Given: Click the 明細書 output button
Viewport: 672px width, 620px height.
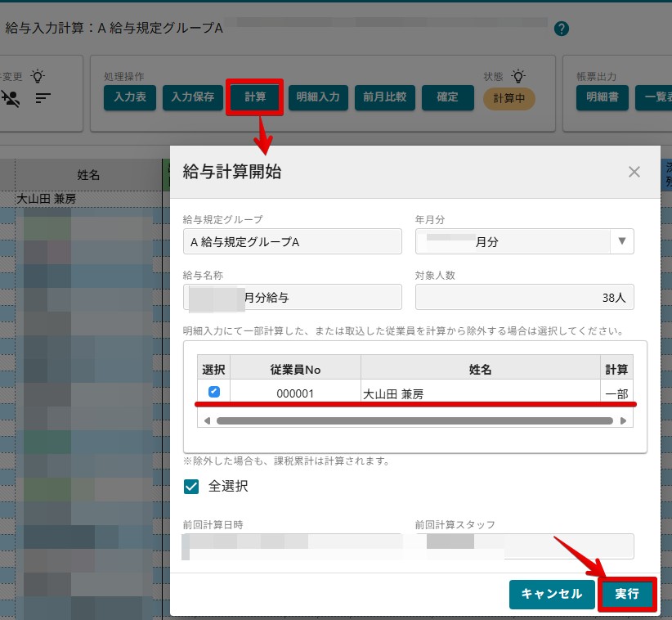Looking at the screenshot, I should tap(603, 97).
